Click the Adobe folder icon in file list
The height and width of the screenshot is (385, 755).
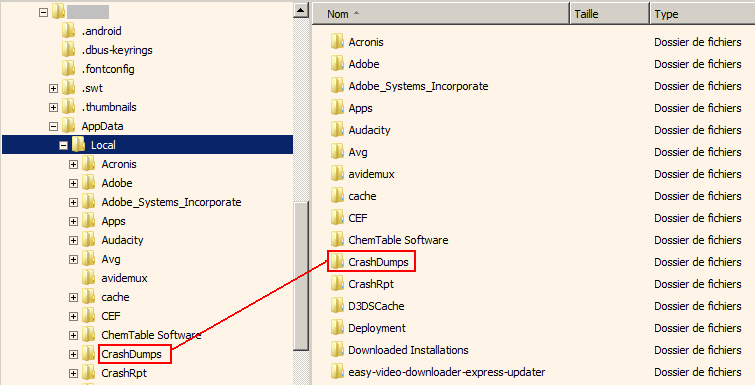pos(337,64)
